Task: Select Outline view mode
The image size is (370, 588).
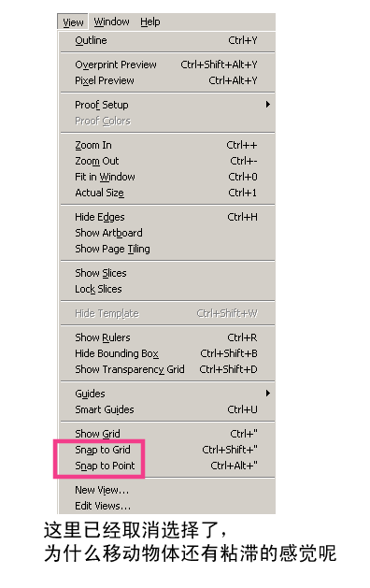Action: 167,40
